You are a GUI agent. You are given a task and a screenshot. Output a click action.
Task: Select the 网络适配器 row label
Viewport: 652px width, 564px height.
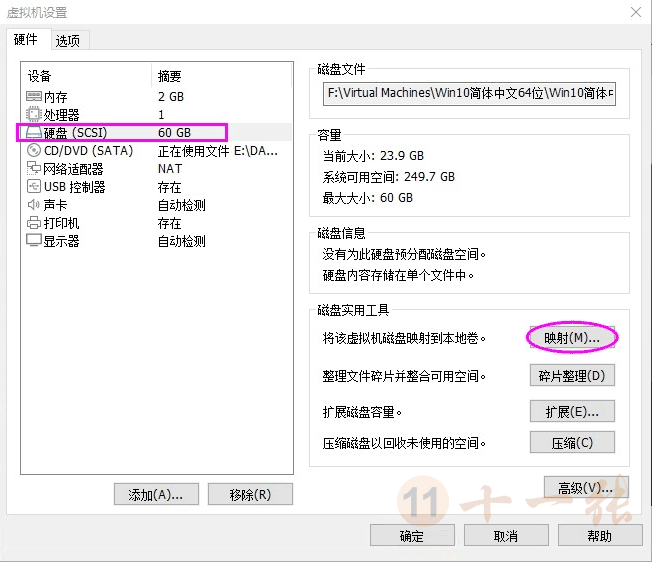click(73, 169)
